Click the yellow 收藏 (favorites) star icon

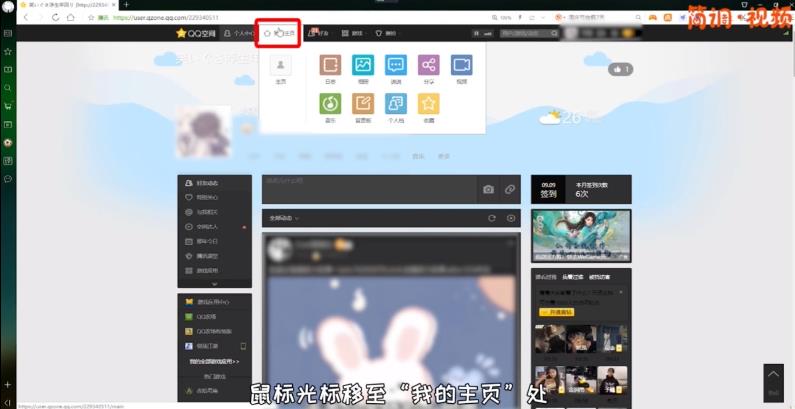[428, 103]
